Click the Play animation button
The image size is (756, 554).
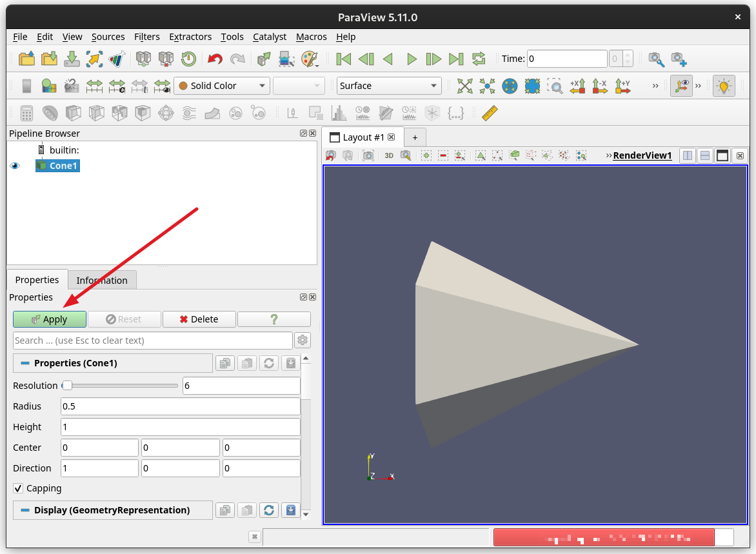(412, 59)
